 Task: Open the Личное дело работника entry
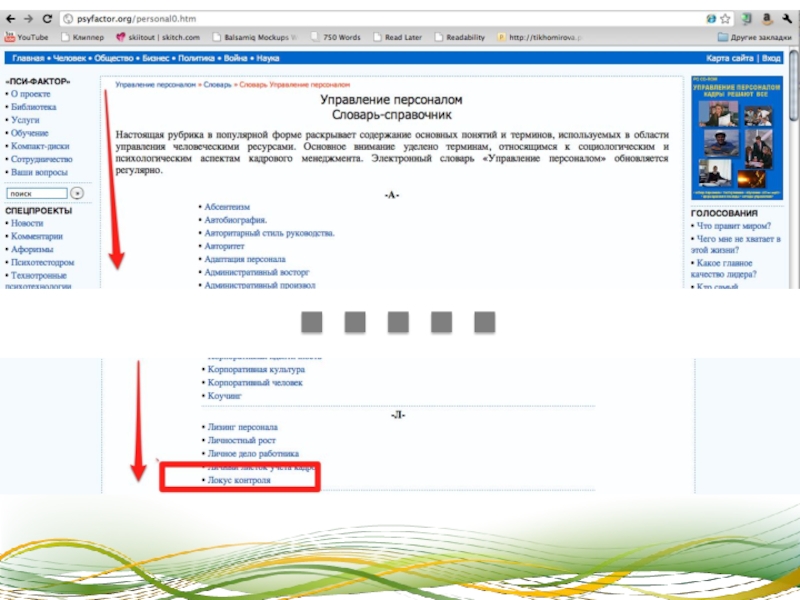(x=253, y=454)
